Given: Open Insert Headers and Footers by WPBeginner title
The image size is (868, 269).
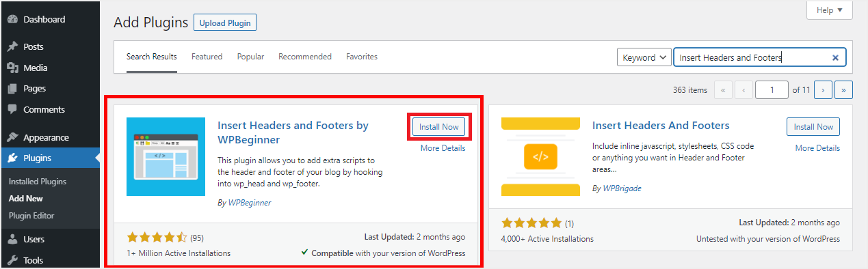Looking at the screenshot, I should click(x=293, y=132).
